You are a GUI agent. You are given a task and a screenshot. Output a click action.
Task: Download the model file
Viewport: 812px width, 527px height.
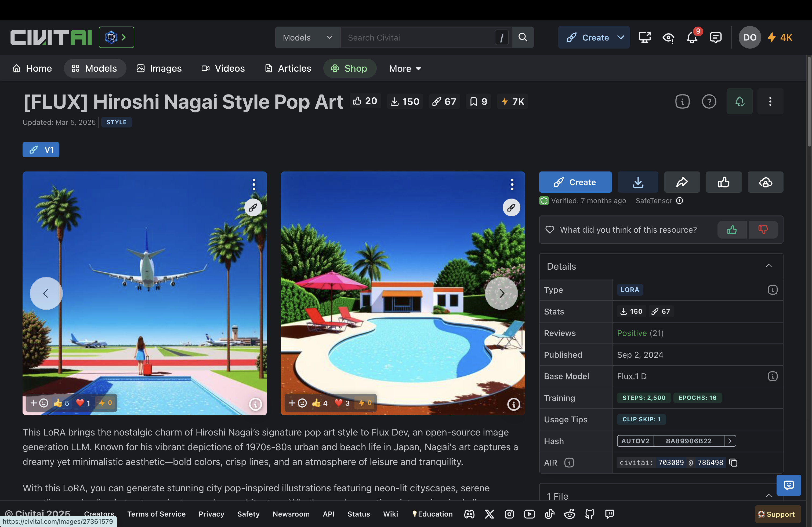638,182
